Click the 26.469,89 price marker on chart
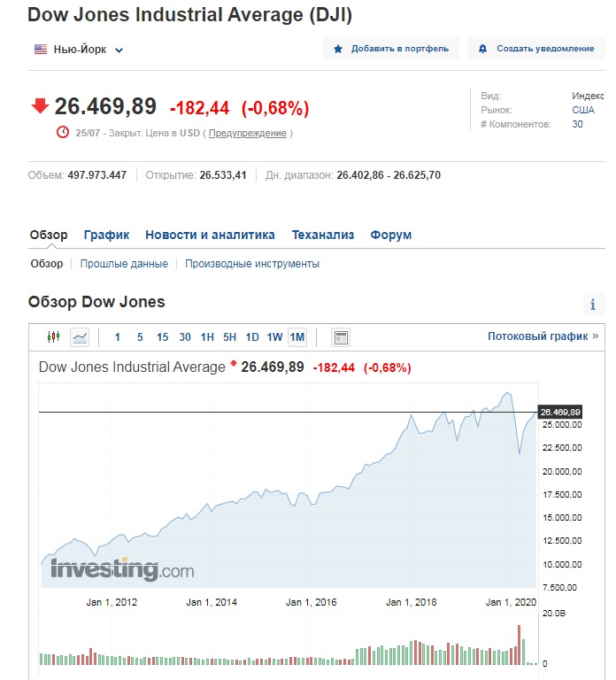This screenshot has height=680, width=616. tap(560, 412)
